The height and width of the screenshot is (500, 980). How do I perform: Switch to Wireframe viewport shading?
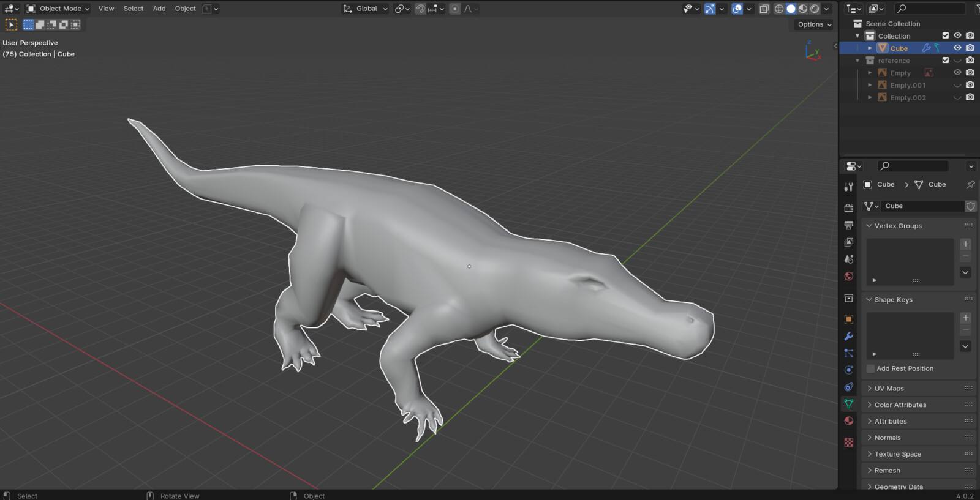[x=779, y=9]
